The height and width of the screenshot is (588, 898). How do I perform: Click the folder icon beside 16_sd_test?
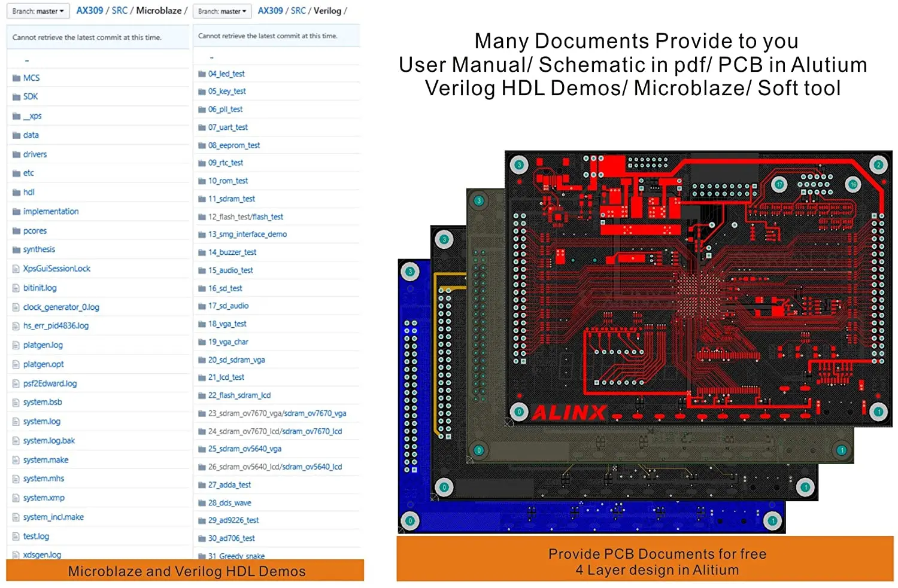[202, 288]
